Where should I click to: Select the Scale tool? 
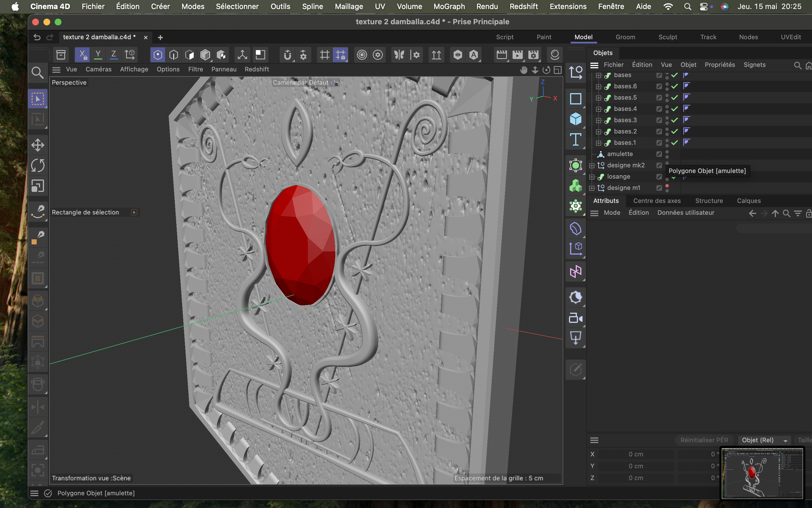(37, 186)
